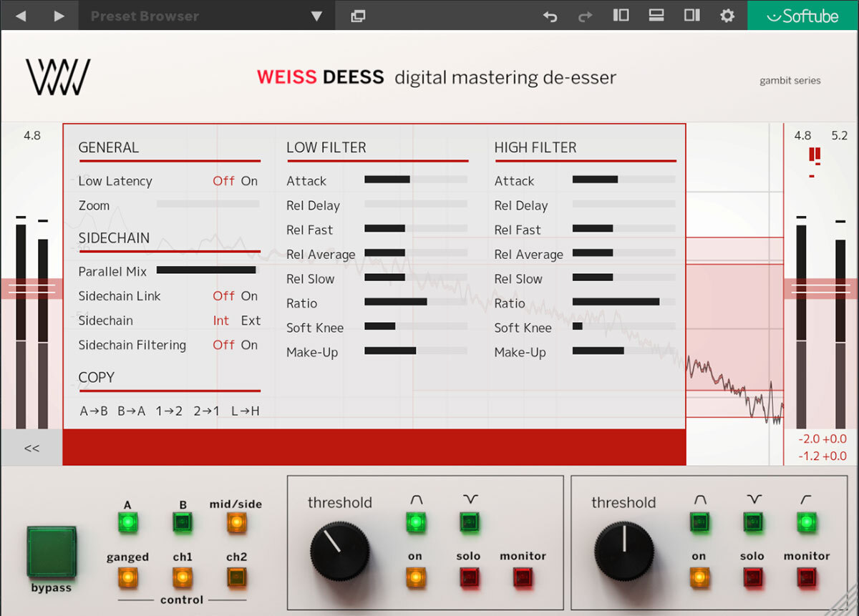Image resolution: width=859 pixels, height=616 pixels.
Task: Select low band notch filter shape
Action: (469, 522)
